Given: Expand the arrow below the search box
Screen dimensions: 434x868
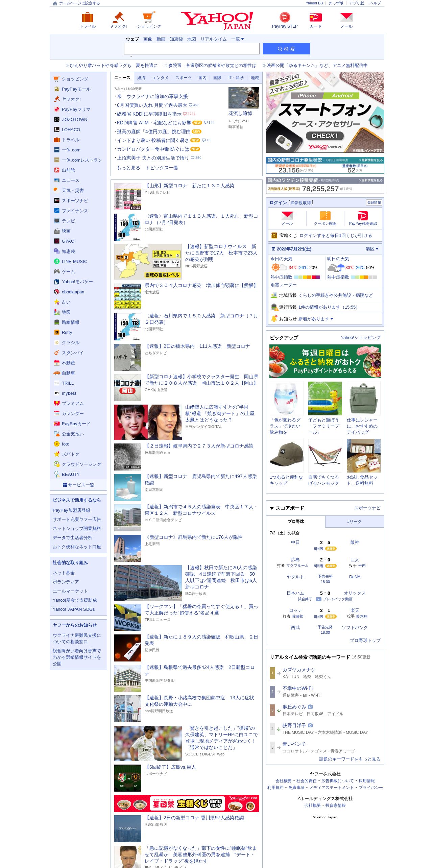Looking at the screenshot, I should (x=131, y=56).
